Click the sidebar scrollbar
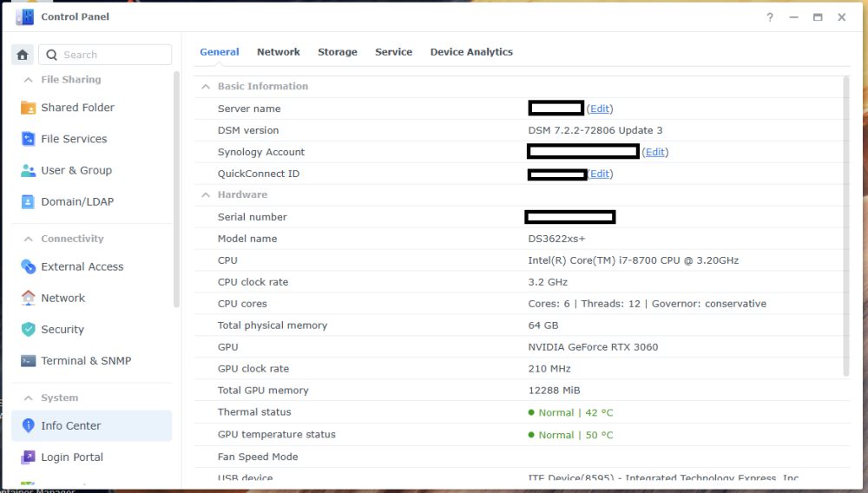The height and width of the screenshot is (493, 868). (176, 188)
